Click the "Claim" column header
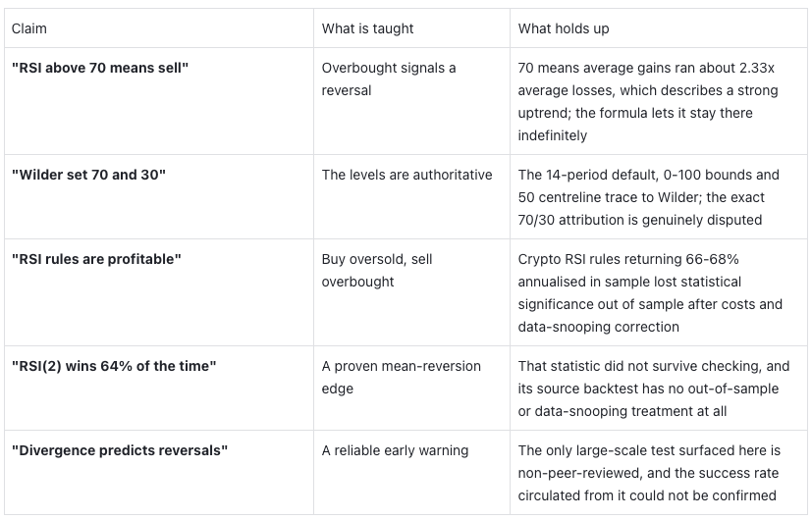812x519 pixels. coord(159,28)
